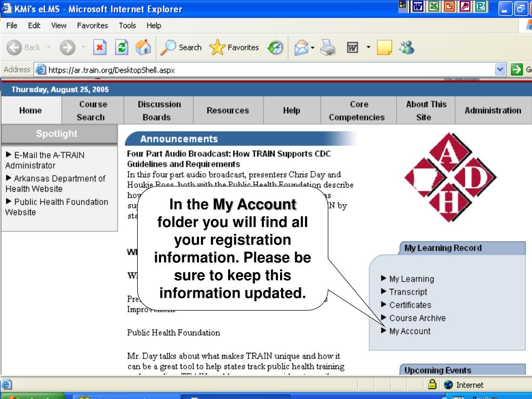
Task: Launch Word from Office shortcut bar
Action: point(418,6)
